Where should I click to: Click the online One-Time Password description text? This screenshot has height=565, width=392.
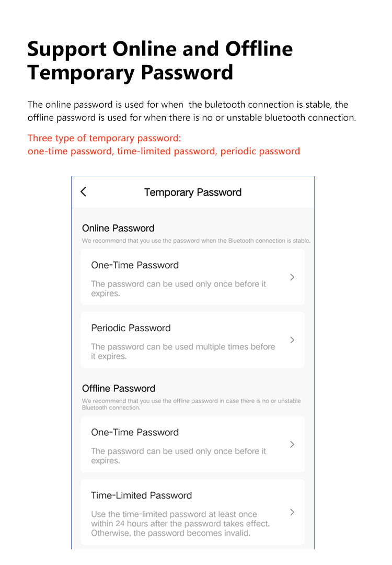(178, 288)
